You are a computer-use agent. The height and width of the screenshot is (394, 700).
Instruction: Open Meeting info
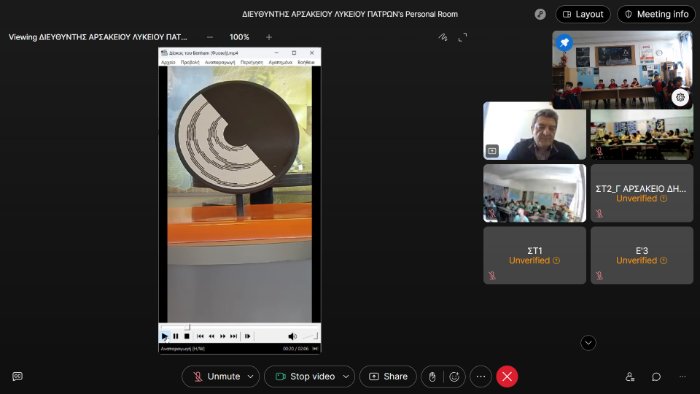click(x=656, y=14)
